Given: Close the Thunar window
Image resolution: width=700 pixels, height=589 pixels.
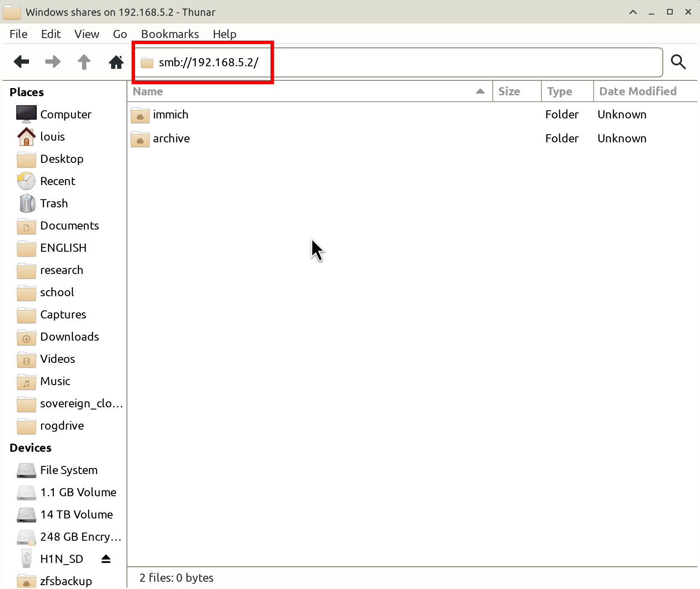Looking at the screenshot, I should pos(688,12).
